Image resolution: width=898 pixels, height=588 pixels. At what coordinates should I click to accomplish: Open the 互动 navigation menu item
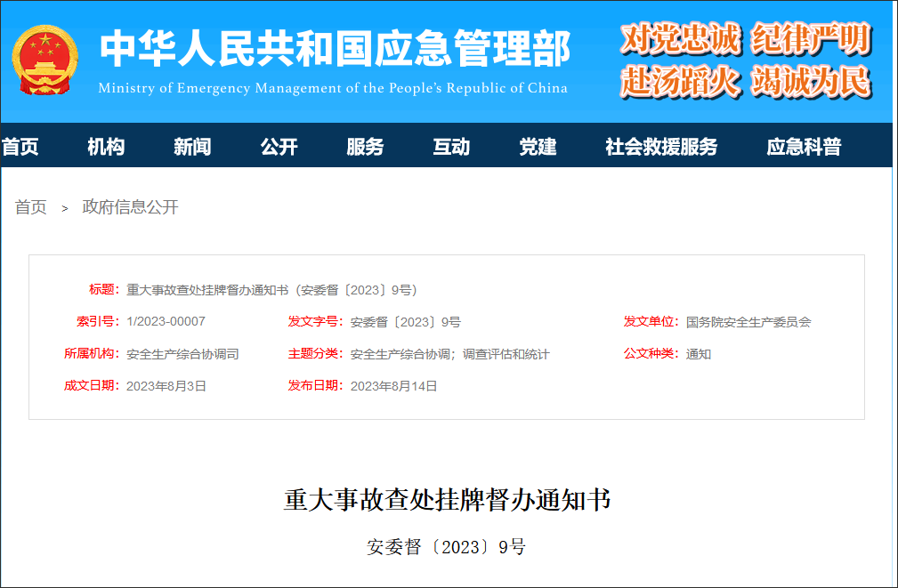tap(450, 146)
